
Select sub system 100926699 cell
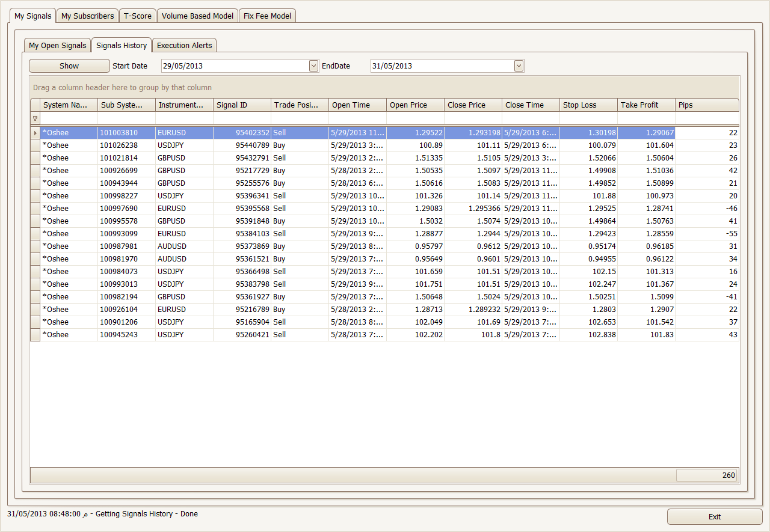[x=126, y=171]
